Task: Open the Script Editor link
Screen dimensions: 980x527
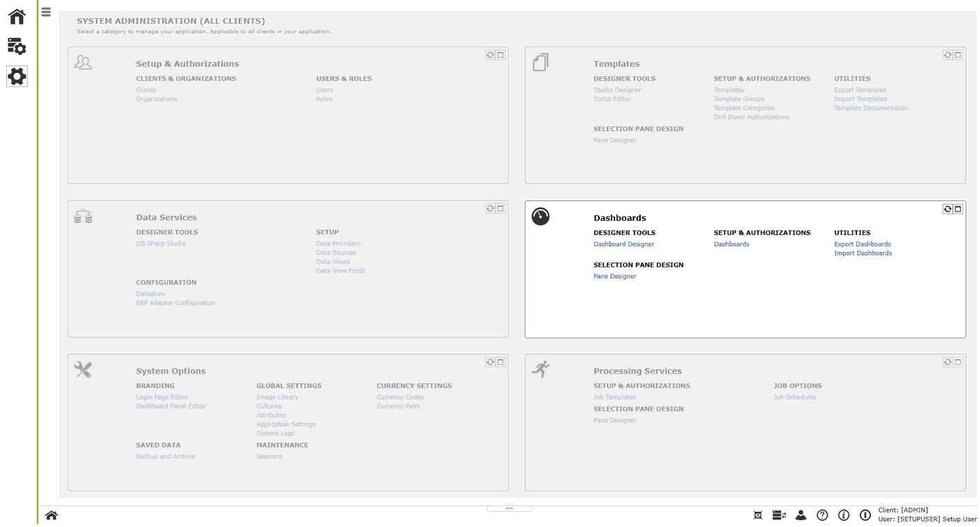Action: [612, 99]
